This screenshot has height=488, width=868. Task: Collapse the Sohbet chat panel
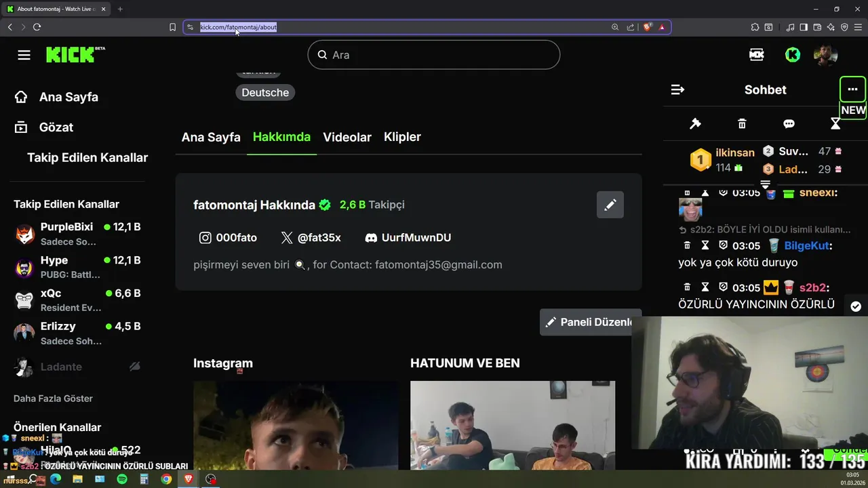(x=677, y=89)
